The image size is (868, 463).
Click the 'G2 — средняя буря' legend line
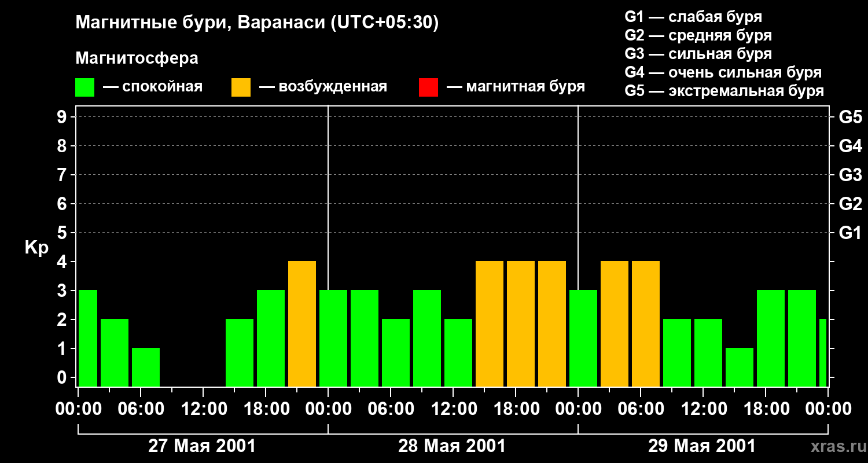pyautogui.click(x=698, y=35)
